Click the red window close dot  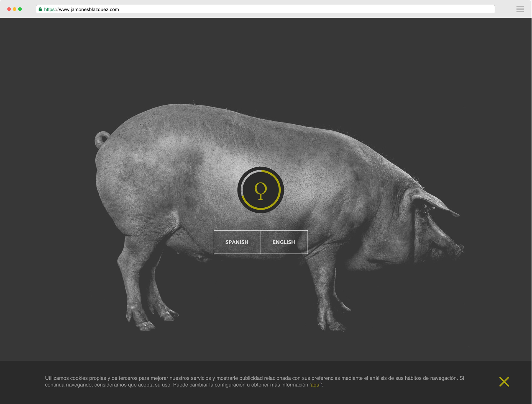click(x=9, y=9)
